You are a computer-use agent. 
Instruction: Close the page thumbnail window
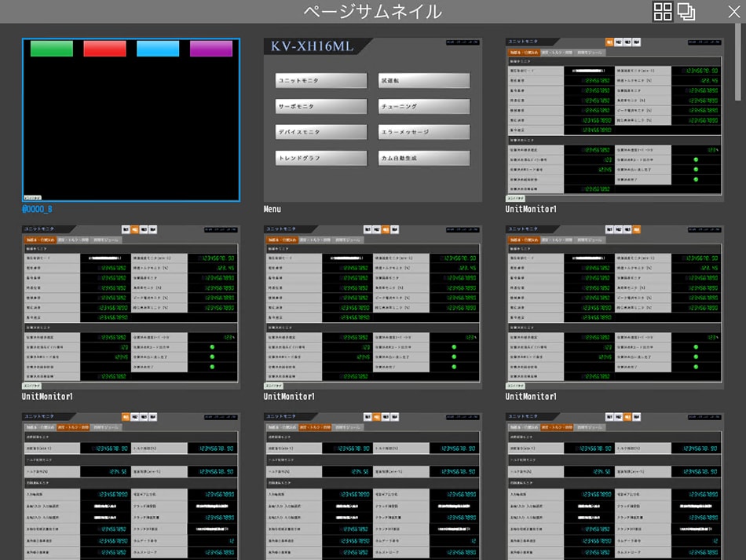[x=733, y=11]
